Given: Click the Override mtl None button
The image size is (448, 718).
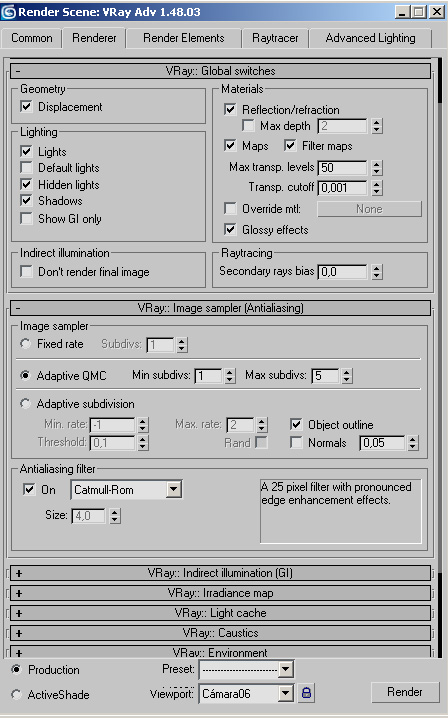Looking at the screenshot, I should pos(369,209).
